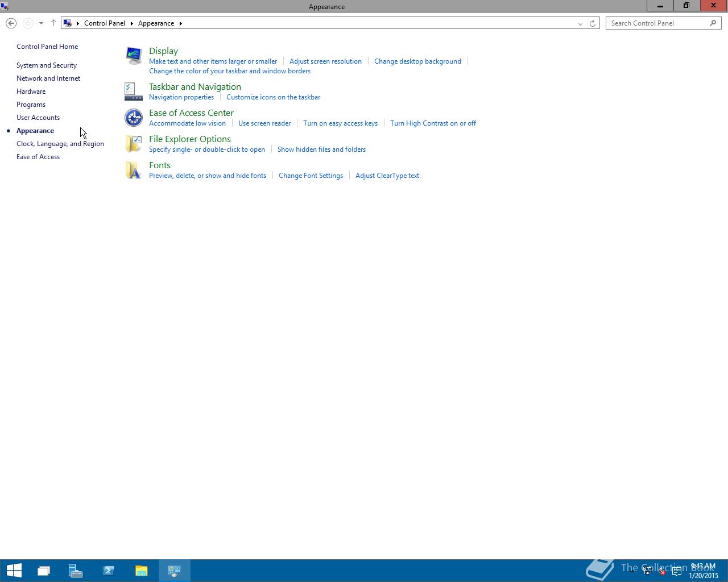The width and height of the screenshot is (728, 582).
Task: Select the Programs category
Action: (31, 105)
